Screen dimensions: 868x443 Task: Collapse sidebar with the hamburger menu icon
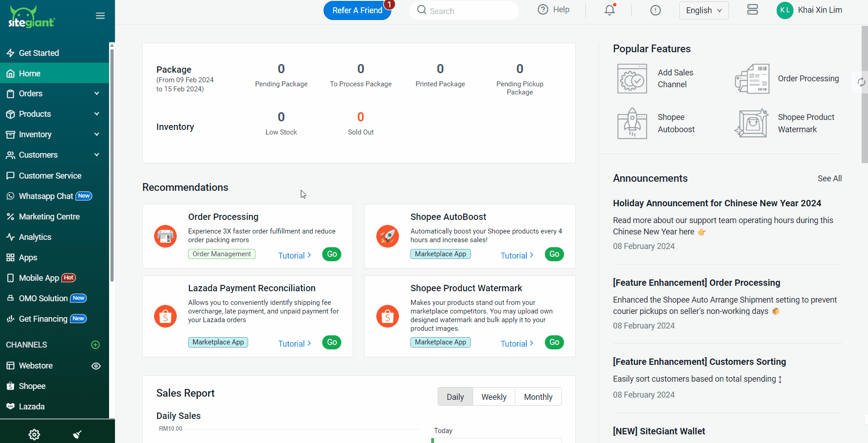coord(100,16)
